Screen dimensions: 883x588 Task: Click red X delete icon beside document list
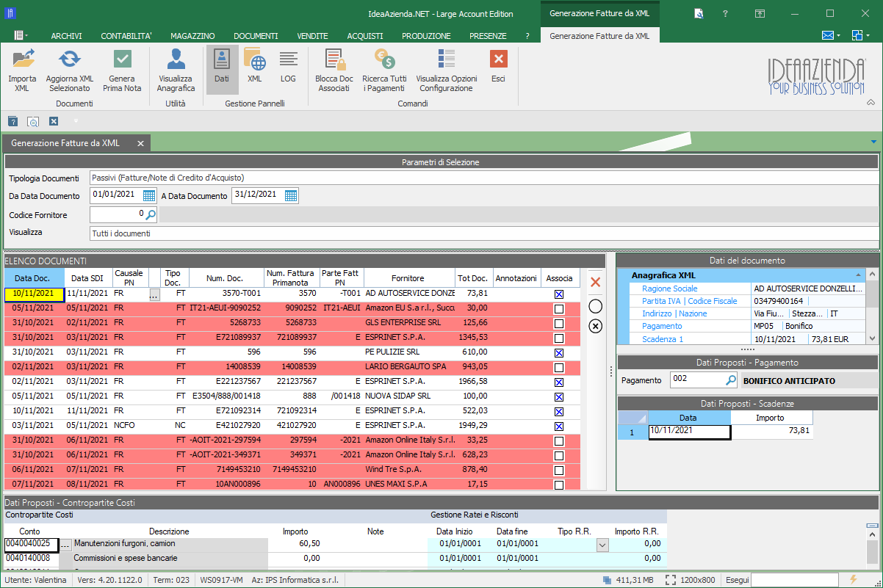[596, 282]
